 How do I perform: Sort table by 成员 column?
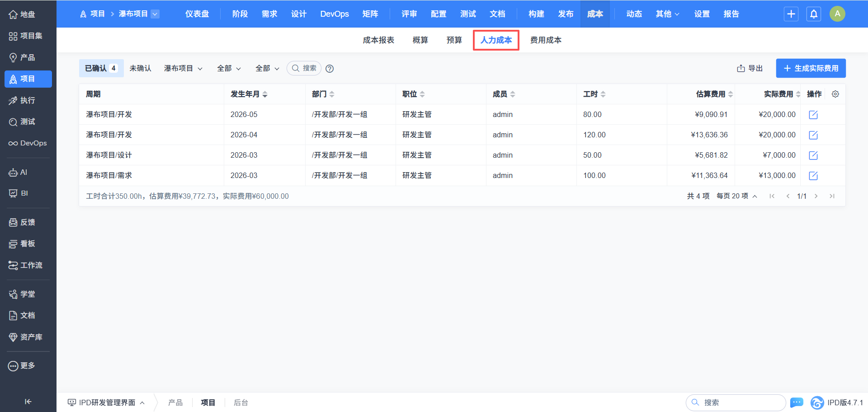[x=504, y=94]
